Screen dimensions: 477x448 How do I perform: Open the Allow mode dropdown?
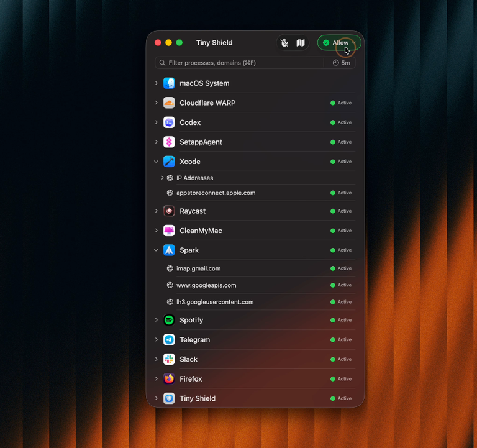339,43
